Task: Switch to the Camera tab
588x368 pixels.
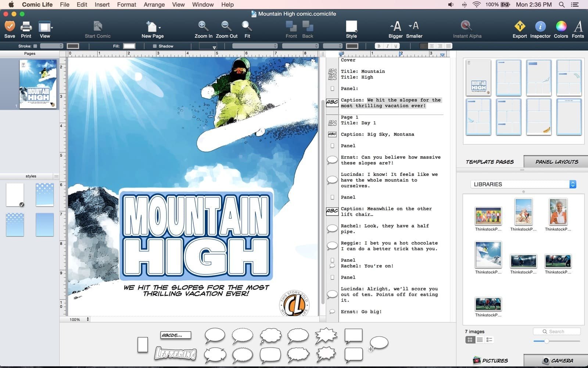Action: 557,361
